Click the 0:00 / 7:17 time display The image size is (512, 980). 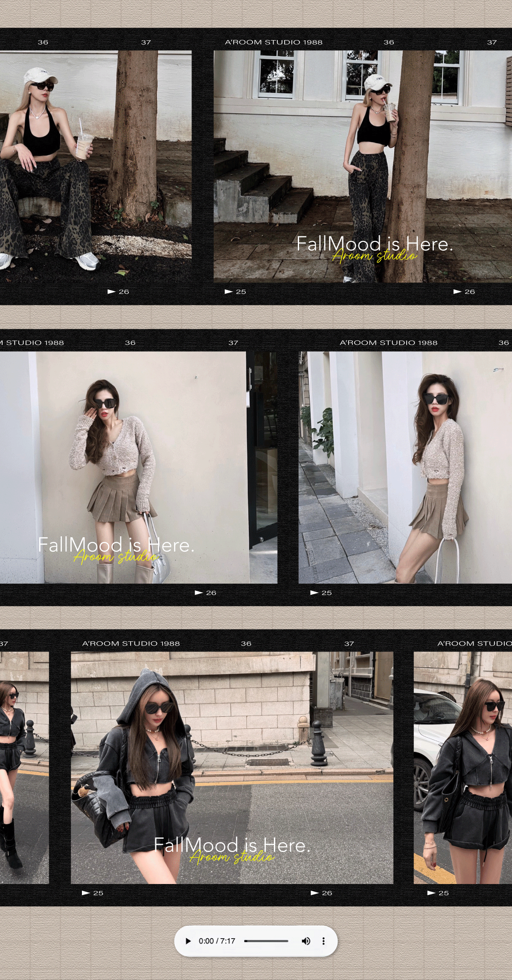[217, 941]
